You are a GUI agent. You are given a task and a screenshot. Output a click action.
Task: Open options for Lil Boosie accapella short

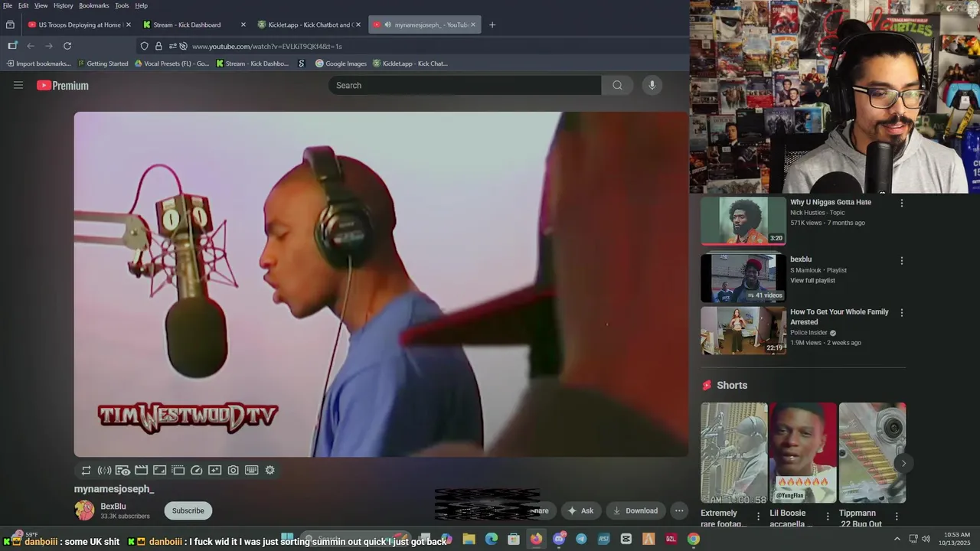click(x=827, y=517)
